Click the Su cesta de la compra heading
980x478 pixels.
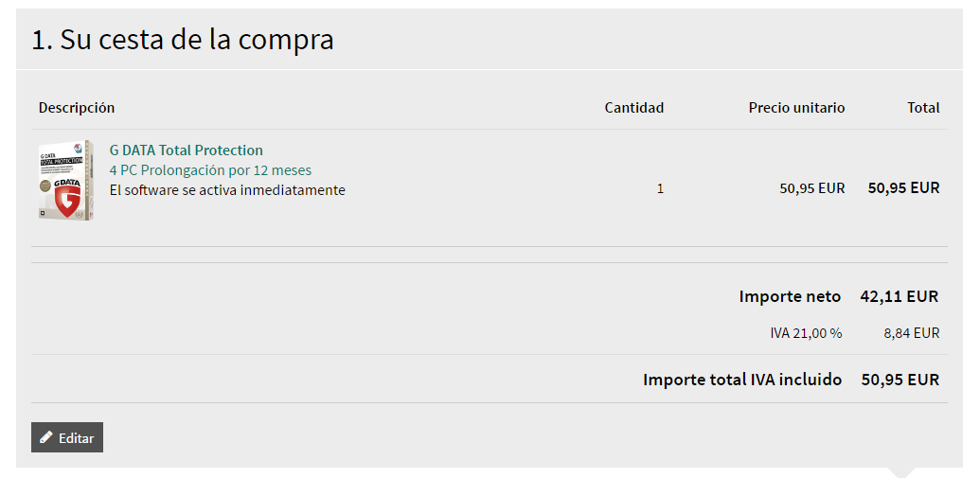[x=183, y=40]
